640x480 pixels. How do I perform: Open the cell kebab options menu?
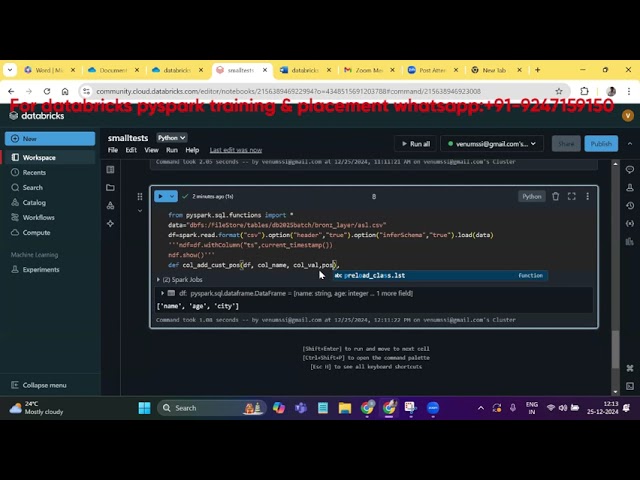coord(587,196)
